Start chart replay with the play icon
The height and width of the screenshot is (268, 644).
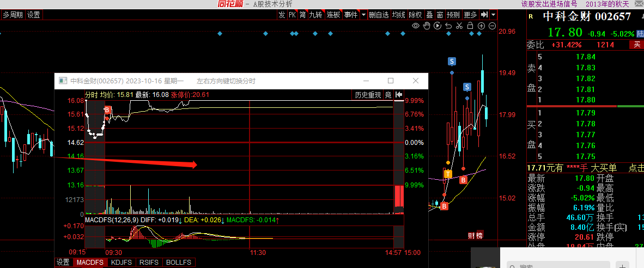[x=438, y=26]
